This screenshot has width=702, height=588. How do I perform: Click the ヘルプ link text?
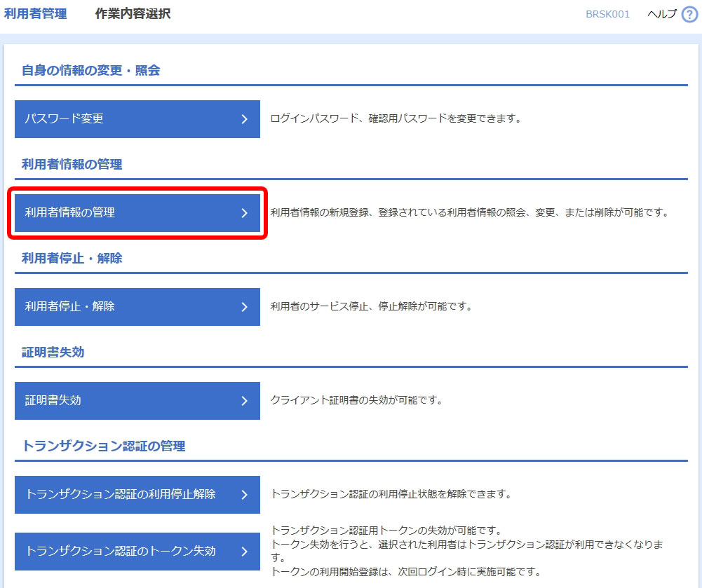click(x=662, y=14)
